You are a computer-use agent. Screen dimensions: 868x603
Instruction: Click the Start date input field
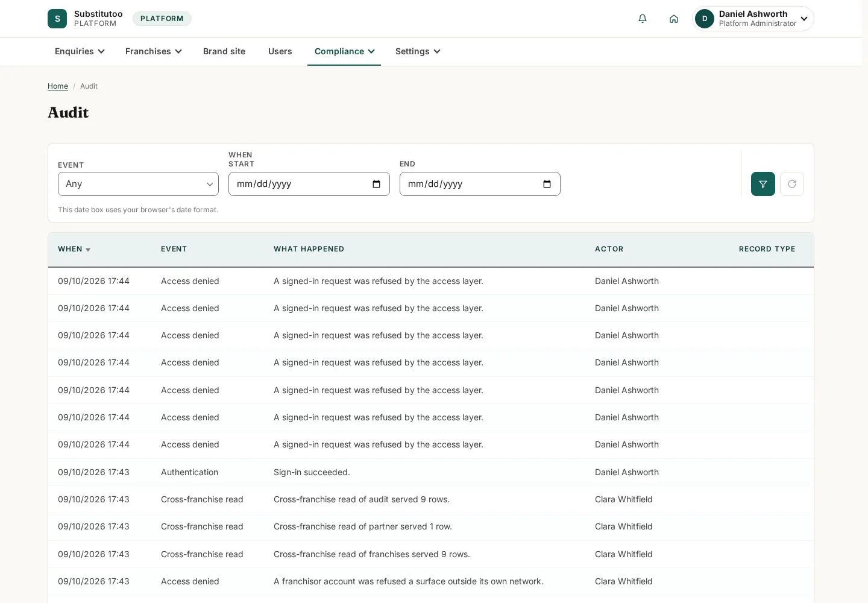click(309, 184)
